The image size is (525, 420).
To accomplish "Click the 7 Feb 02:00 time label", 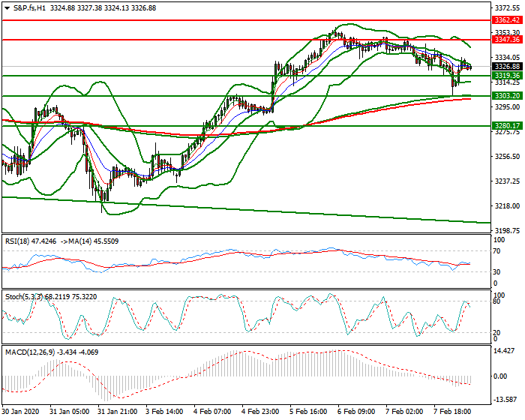I will click(404, 412).
